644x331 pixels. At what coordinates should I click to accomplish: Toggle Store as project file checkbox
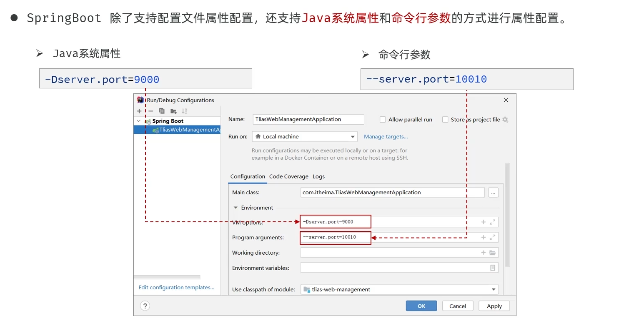pyautogui.click(x=445, y=120)
